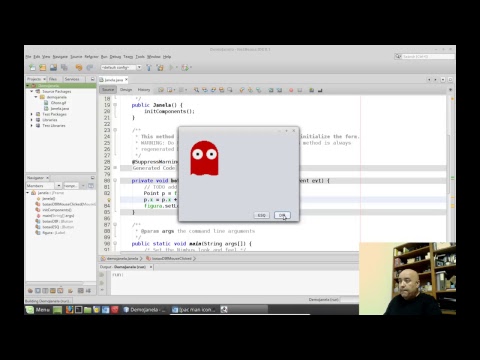Toggle the Show Fields filter in Navigator
The image size is (480, 360).
(38, 291)
